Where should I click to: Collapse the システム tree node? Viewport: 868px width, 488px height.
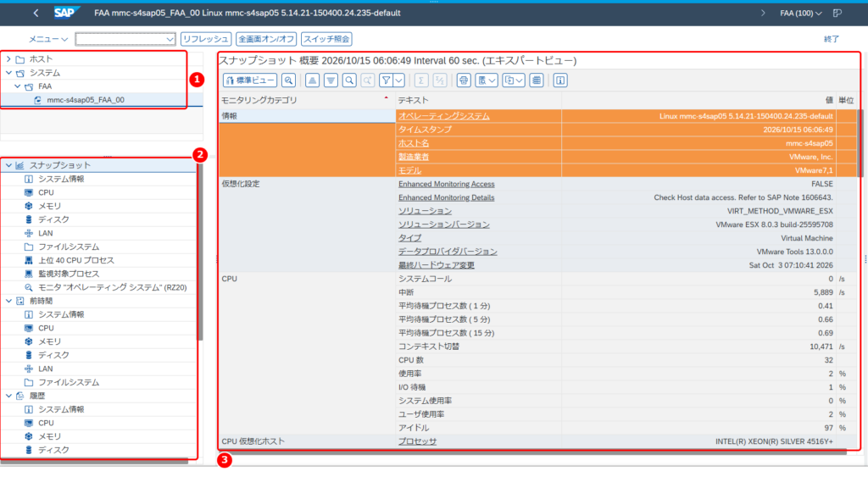tap(8, 73)
